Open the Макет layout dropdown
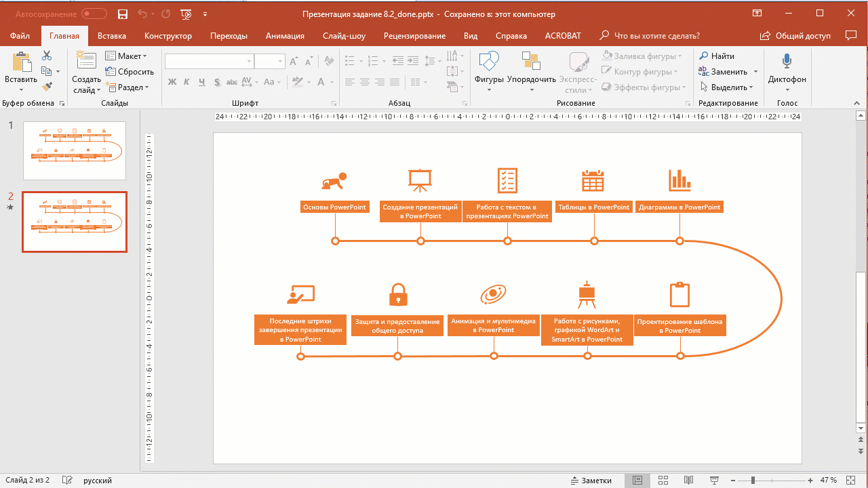 [127, 56]
